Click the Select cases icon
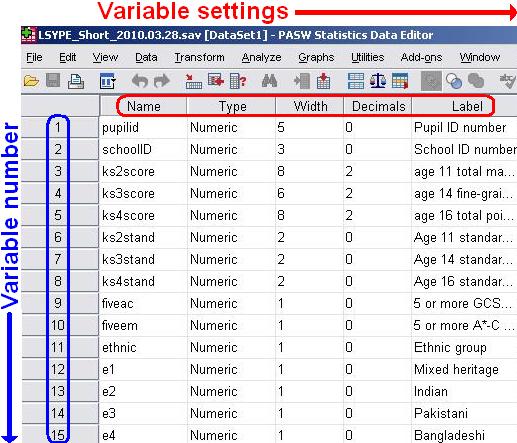 coord(400,81)
